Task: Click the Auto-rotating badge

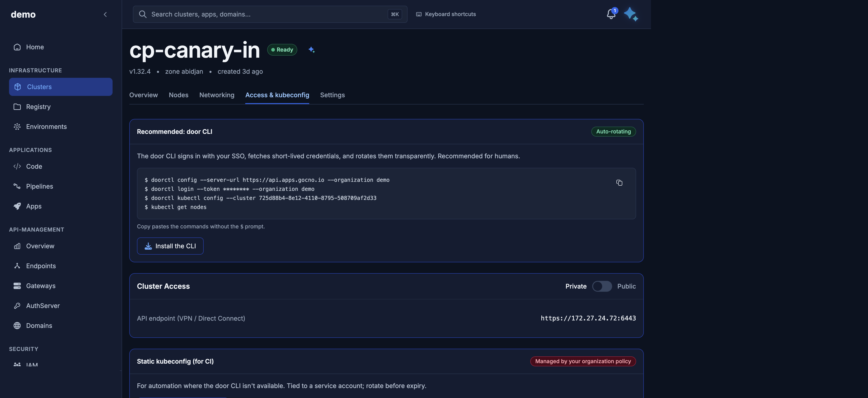Action: click(x=613, y=131)
